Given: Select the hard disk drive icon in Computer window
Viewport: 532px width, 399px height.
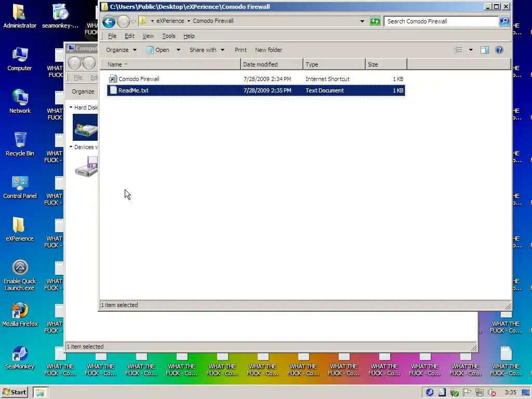Looking at the screenshot, I should coord(85,127).
